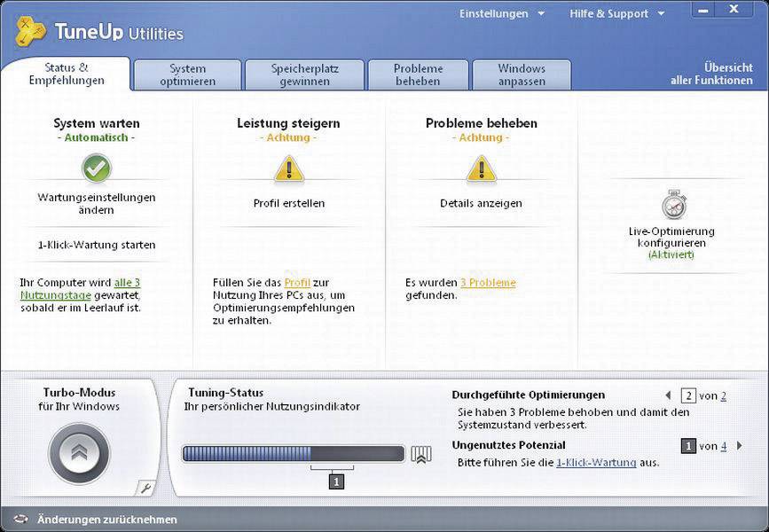Click Wartungseinstellungen ändern
Screen dimensions: 769x532
(x=96, y=203)
